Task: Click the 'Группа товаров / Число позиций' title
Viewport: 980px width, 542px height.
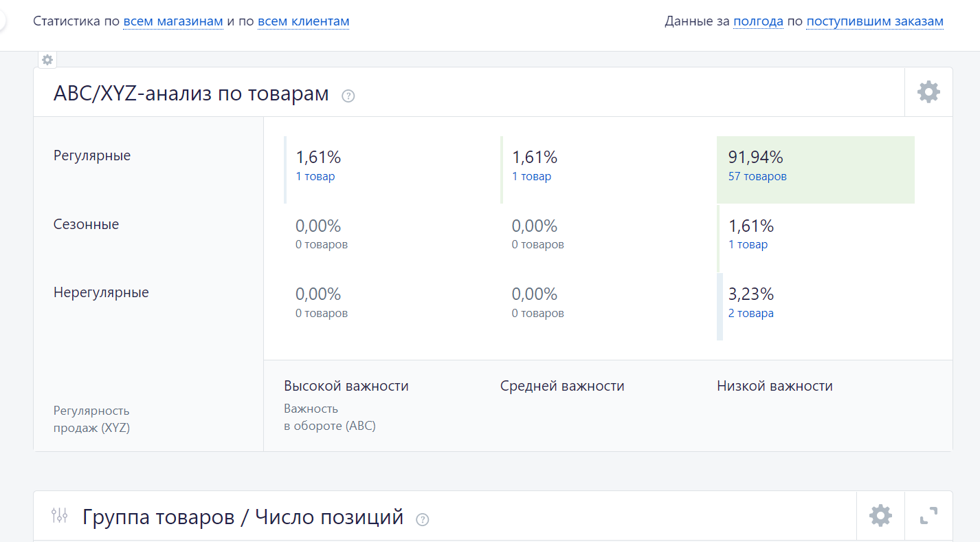Action: pyautogui.click(x=243, y=517)
